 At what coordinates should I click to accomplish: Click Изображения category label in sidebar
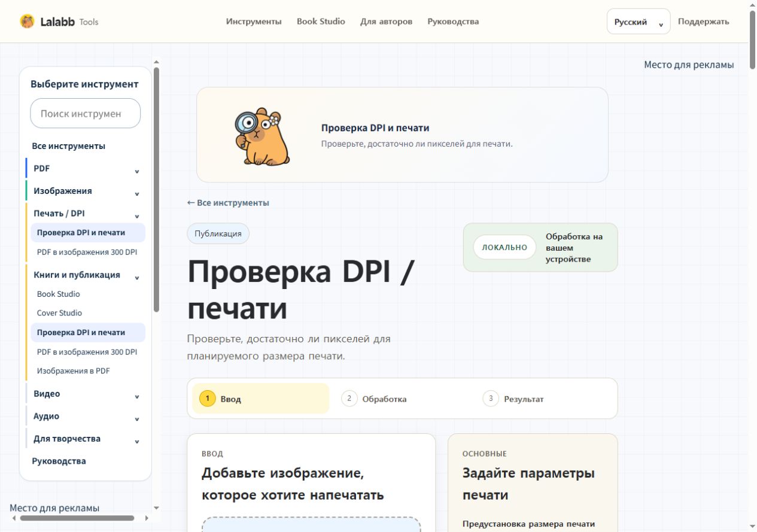[x=63, y=191]
